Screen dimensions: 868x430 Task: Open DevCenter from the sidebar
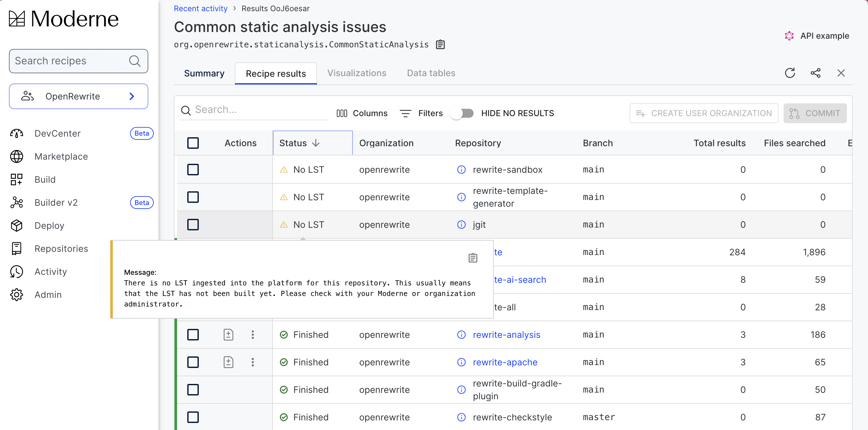click(x=58, y=133)
